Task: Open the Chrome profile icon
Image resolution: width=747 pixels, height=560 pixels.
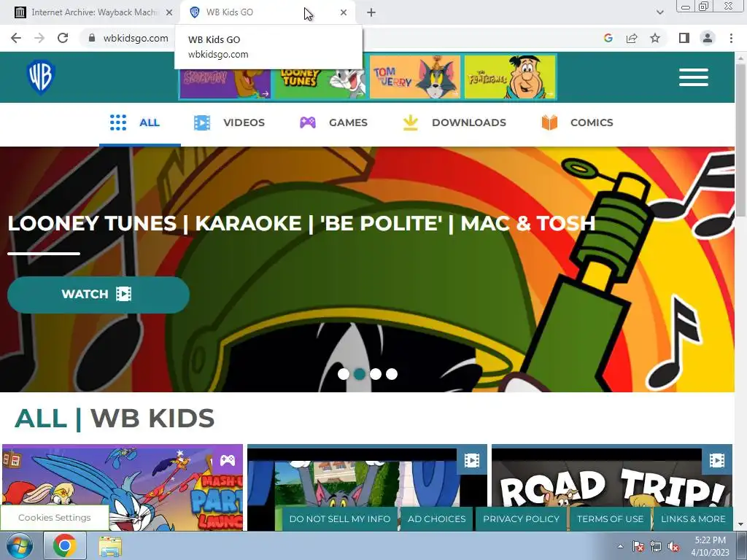Action: coord(708,38)
